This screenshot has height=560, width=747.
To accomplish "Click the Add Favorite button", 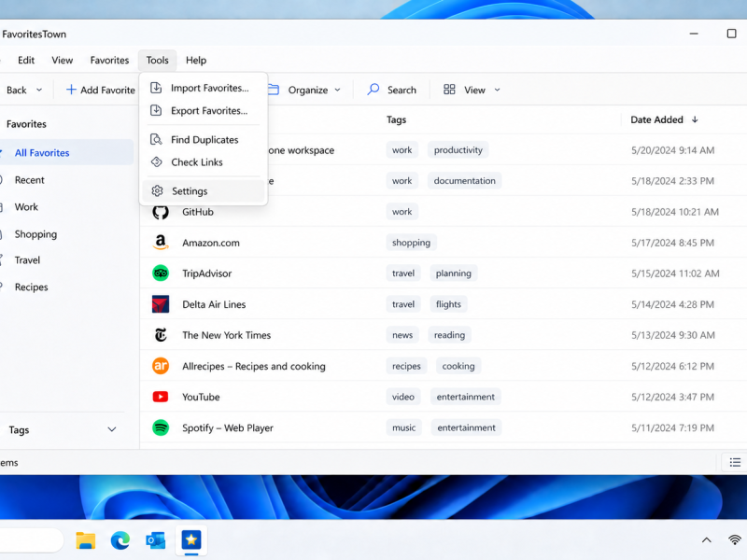I will pos(101,90).
